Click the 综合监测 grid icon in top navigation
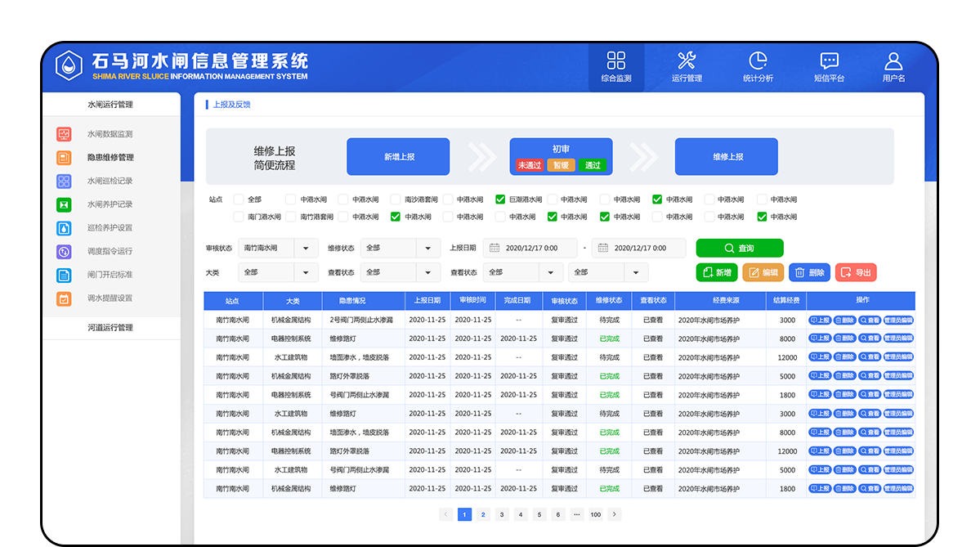 pos(615,61)
